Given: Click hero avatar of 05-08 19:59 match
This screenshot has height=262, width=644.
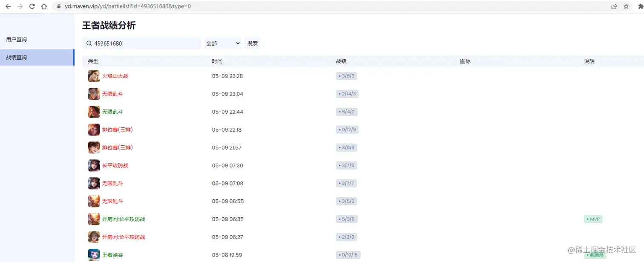Looking at the screenshot, I should pos(94,255).
